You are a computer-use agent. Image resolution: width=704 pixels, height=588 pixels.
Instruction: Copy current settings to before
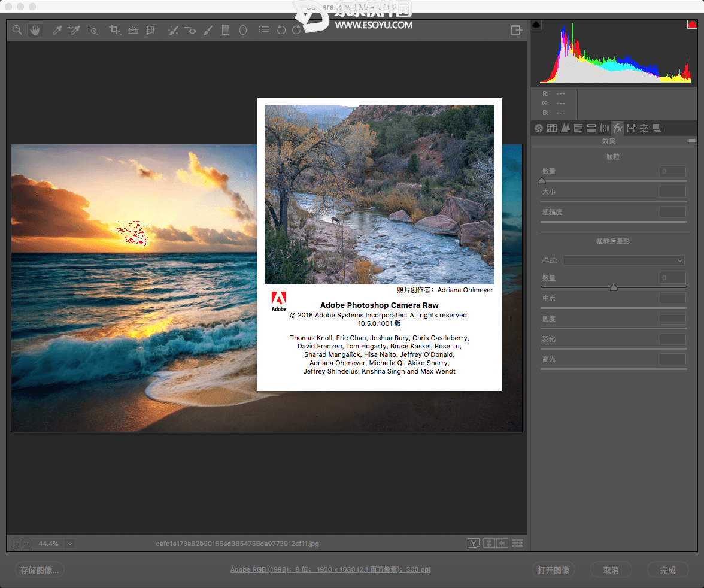(502, 544)
